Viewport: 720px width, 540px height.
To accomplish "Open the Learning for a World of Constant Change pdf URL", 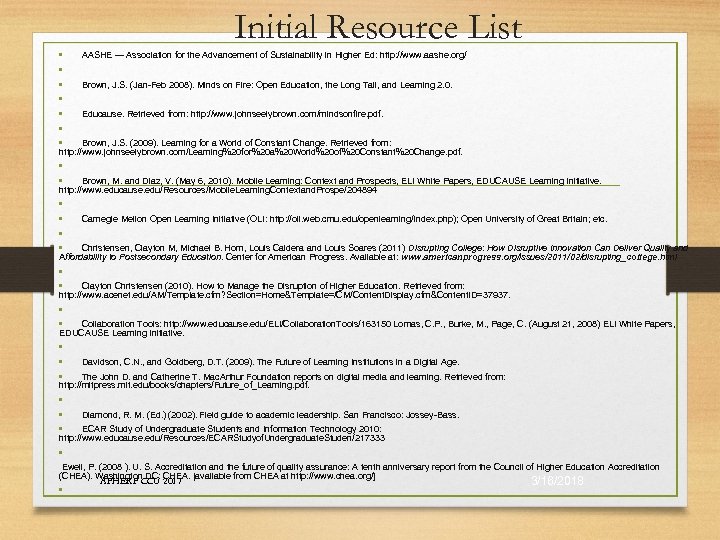I will [261, 152].
